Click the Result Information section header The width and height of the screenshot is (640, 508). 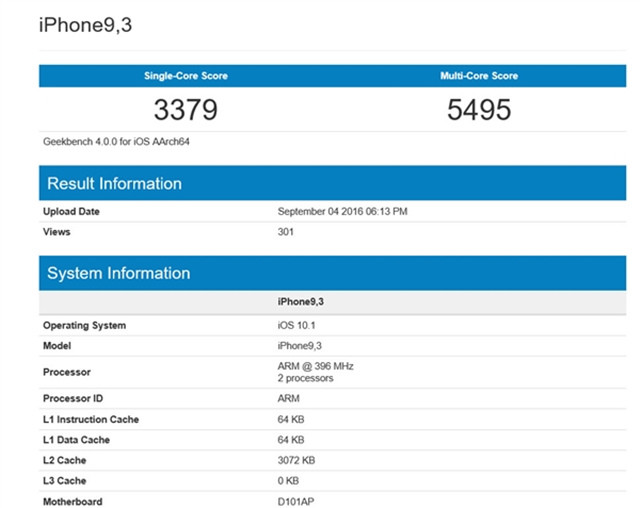pos(114,184)
